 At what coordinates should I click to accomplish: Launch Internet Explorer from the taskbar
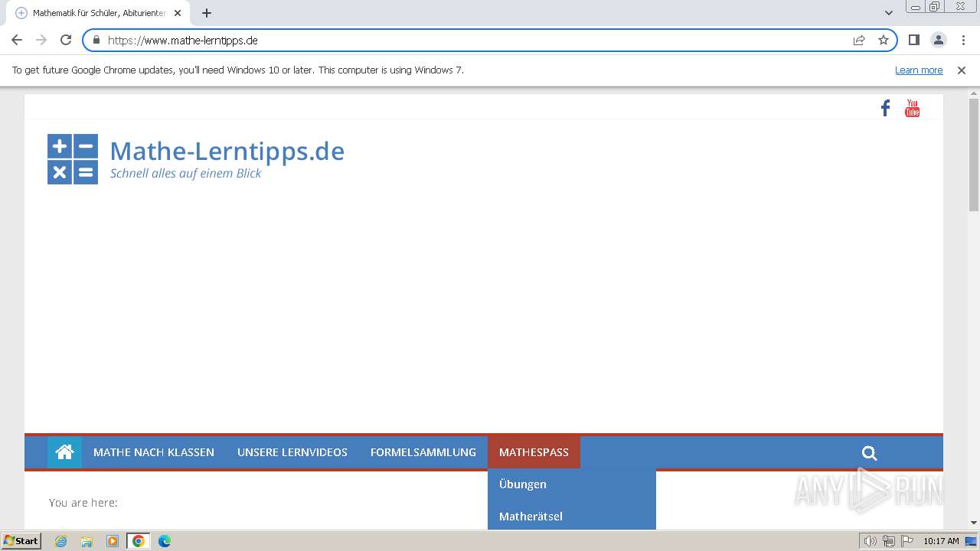click(x=60, y=541)
